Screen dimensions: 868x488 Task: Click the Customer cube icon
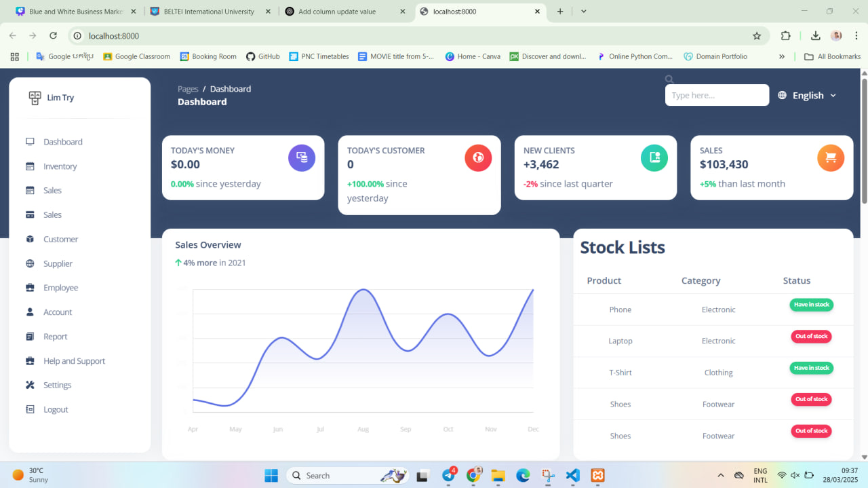[30, 239]
